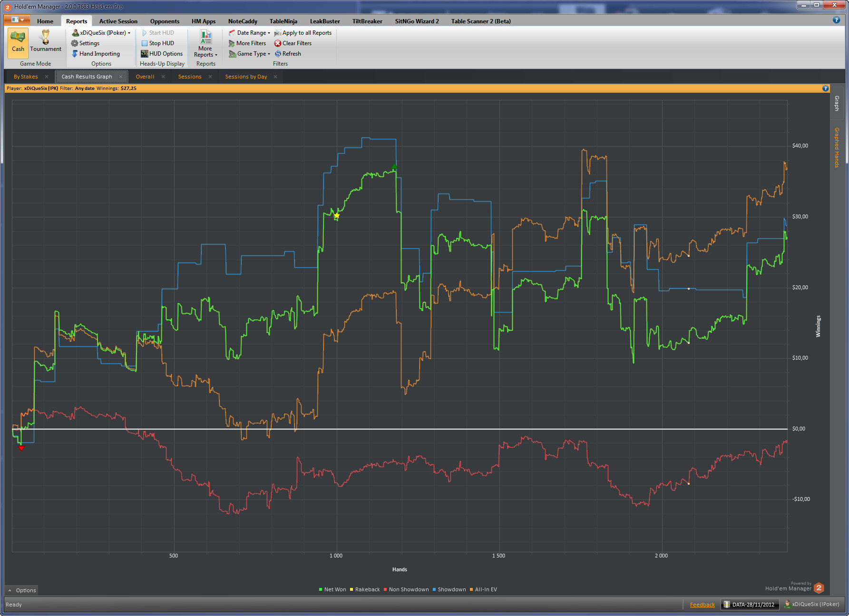
Task: Switch to Sessions report tab
Action: click(x=190, y=77)
